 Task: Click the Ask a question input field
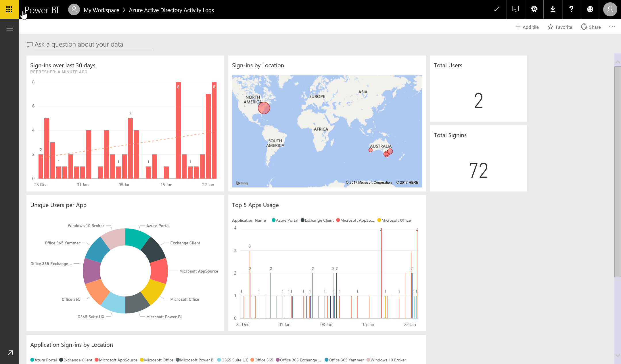(x=93, y=45)
